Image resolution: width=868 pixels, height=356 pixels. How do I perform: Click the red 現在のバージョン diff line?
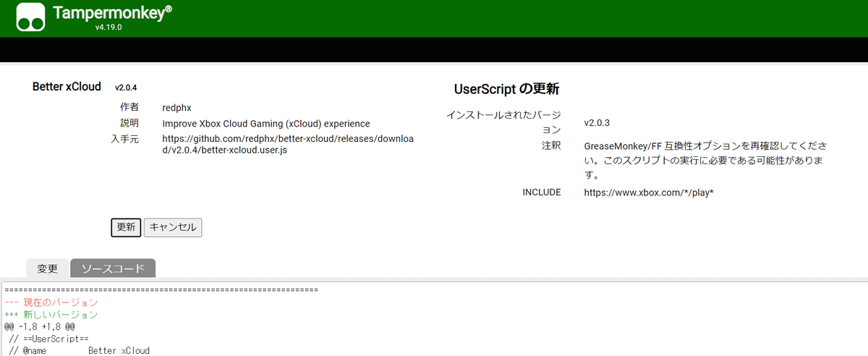click(51, 302)
